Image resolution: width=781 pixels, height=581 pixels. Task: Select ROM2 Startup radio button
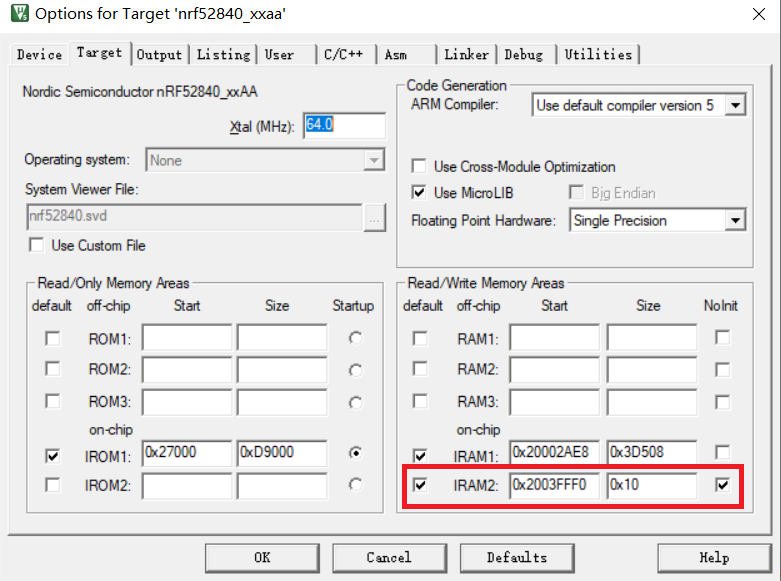click(x=355, y=370)
